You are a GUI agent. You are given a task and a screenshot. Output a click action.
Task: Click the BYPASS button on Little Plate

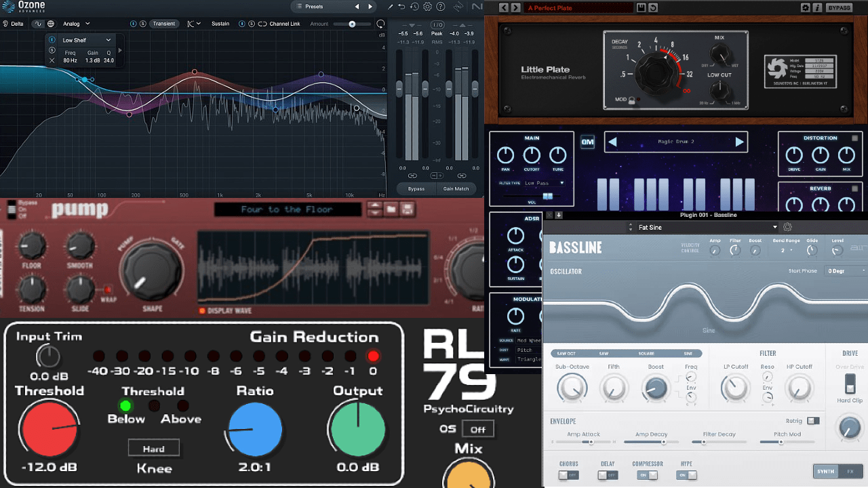840,7
